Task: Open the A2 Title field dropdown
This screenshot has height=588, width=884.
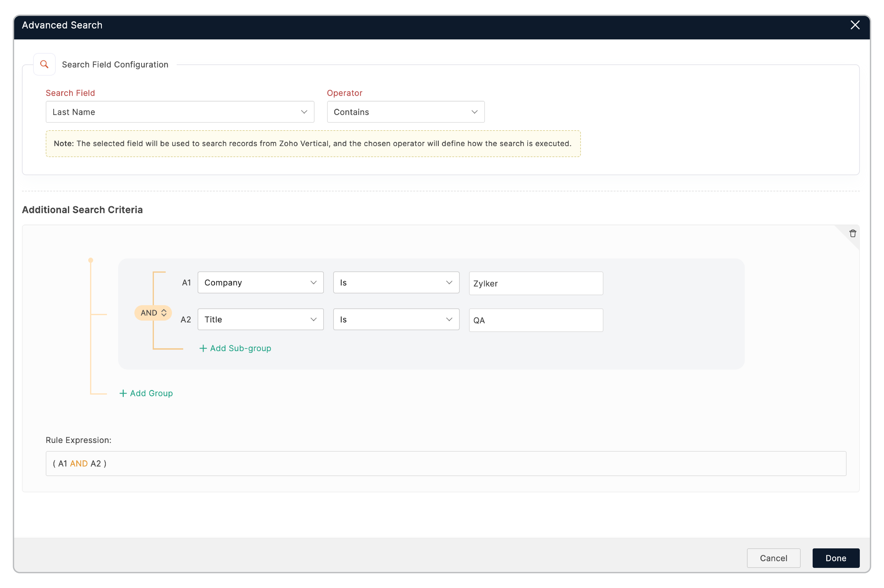Action: [x=260, y=320]
